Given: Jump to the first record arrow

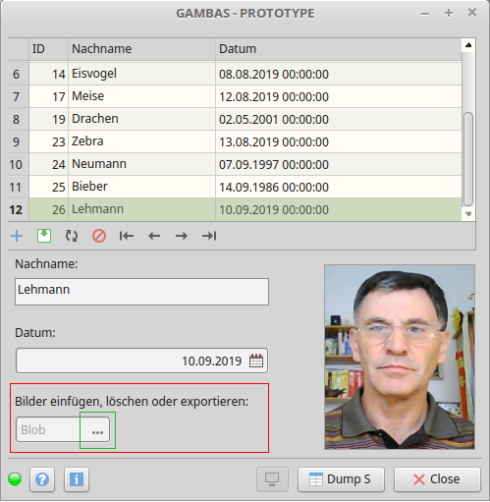Looking at the screenshot, I should [126, 236].
